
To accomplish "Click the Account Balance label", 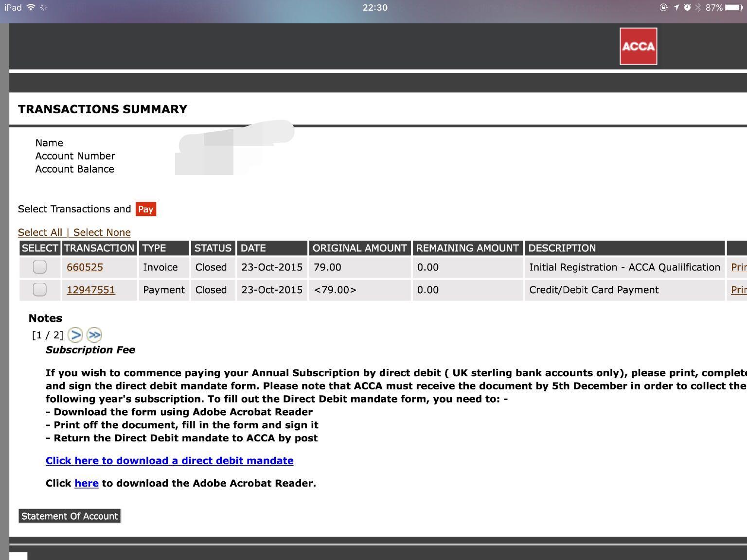I will [74, 169].
